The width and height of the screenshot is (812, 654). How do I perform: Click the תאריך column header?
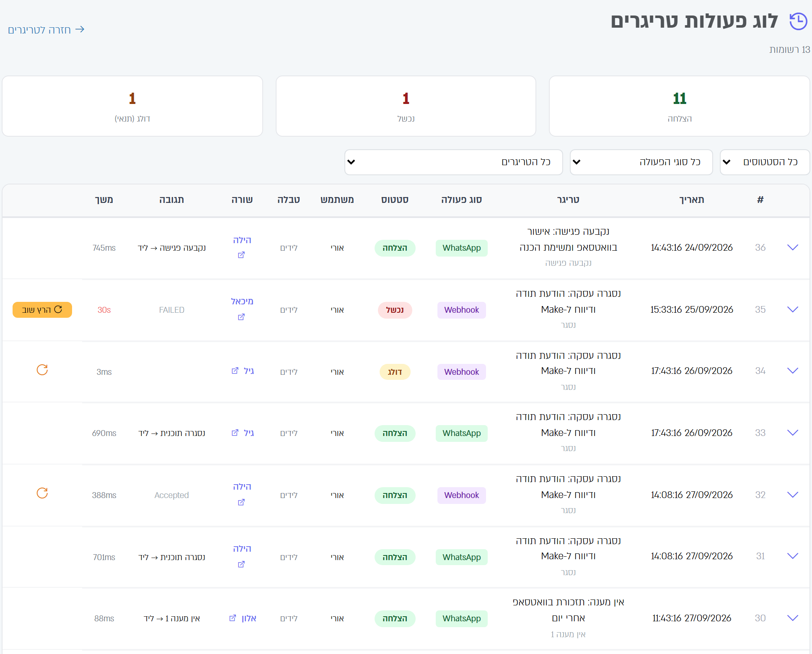pyautogui.click(x=692, y=200)
